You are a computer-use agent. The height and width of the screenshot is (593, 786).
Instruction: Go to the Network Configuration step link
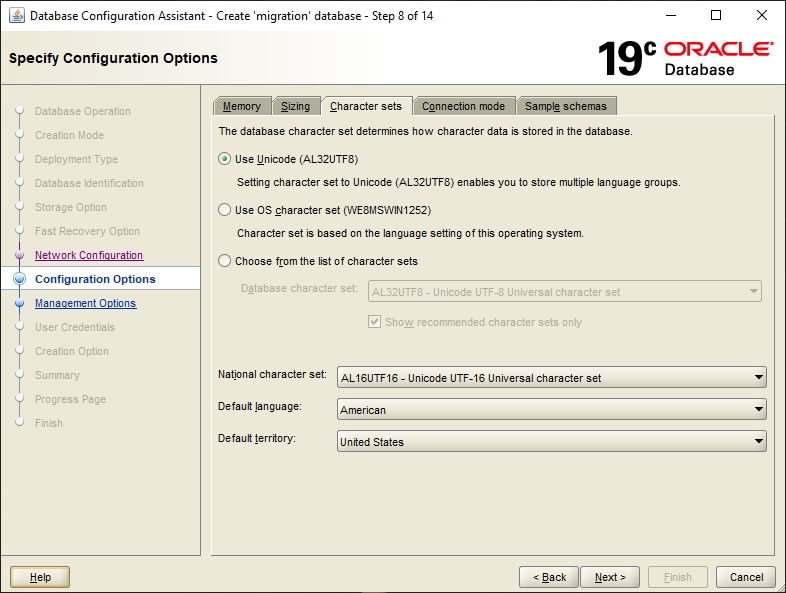pyautogui.click(x=89, y=256)
